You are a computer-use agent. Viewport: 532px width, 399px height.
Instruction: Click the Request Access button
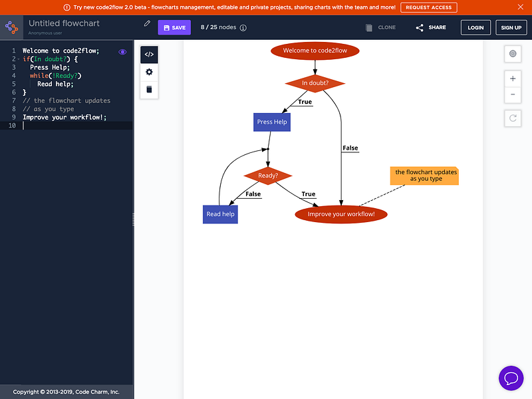428,7
